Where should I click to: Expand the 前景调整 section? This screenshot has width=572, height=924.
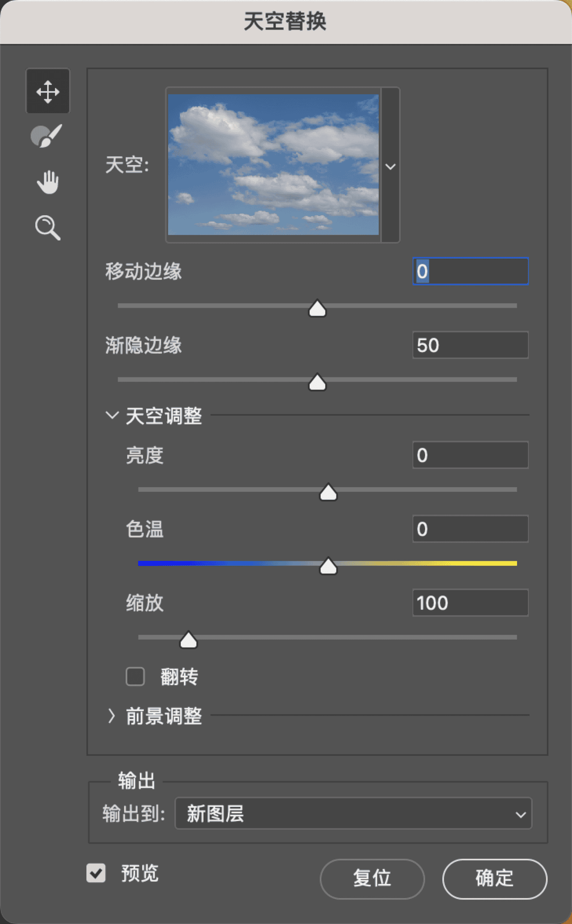(112, 716)
